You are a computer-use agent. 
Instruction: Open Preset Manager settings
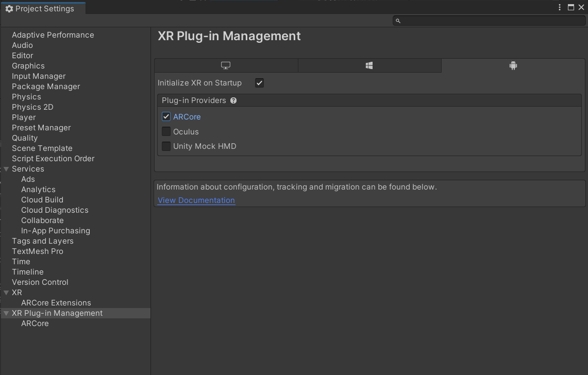point(41,128)
